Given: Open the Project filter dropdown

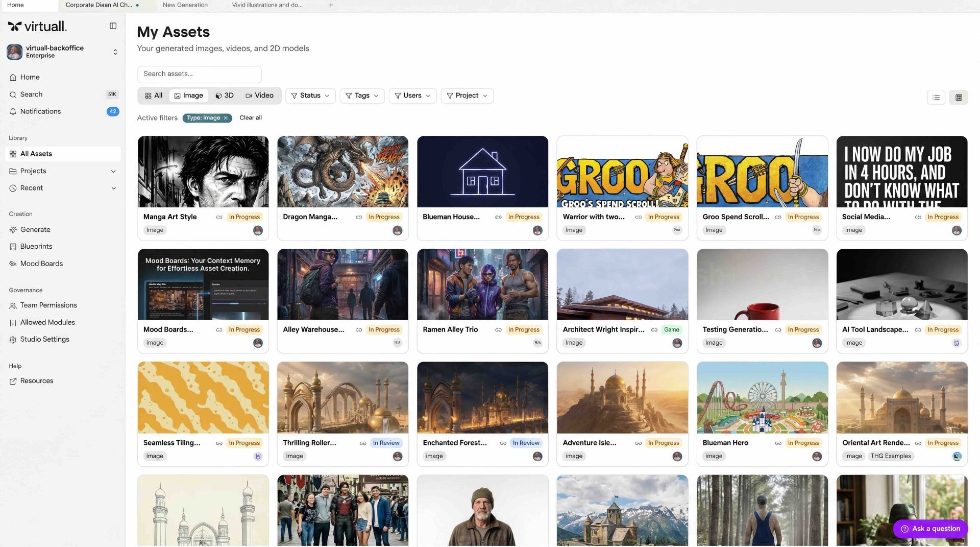Looking at the screenshot, I should 467,96.
